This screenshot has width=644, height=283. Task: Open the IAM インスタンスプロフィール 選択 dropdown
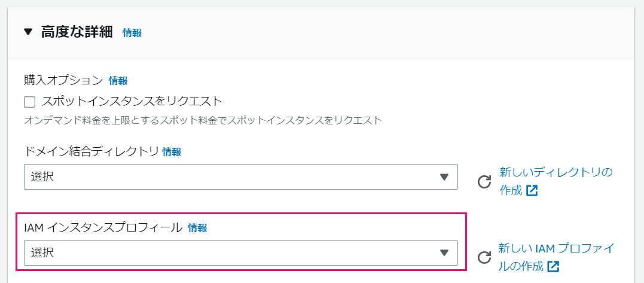coord(241,252)
